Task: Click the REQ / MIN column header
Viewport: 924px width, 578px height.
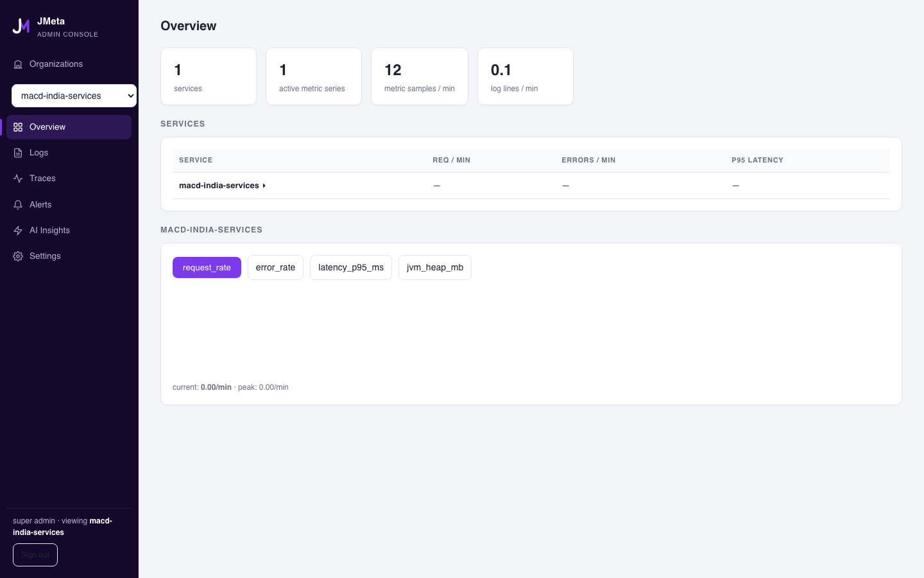Action: (x=451, y=160)
